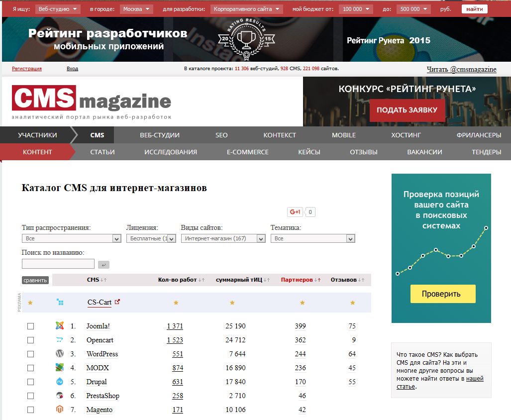Open the СТАТЬИ menu item

point(102,152)
